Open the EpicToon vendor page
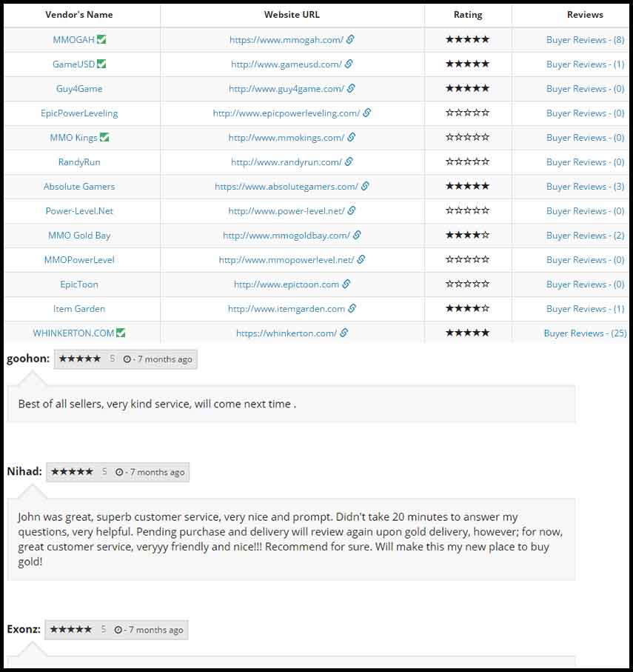The image size is (633, 672). click(x=79, y=284)
